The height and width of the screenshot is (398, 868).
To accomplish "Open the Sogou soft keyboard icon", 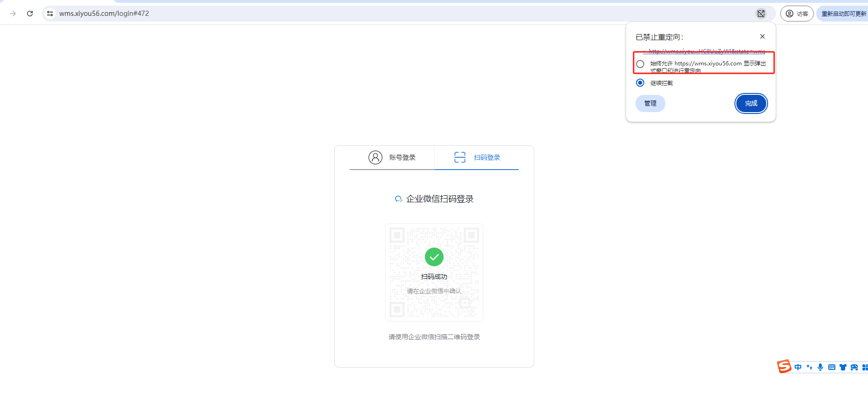I will 832,367.
